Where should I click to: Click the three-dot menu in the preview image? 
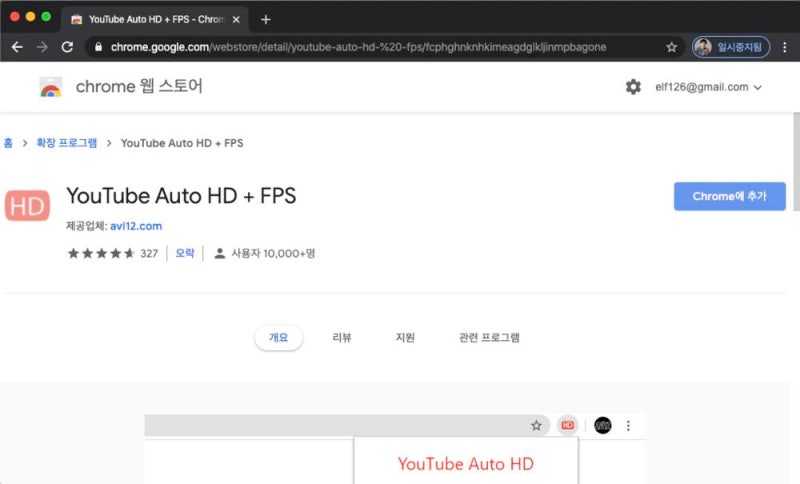pos(628,425)
